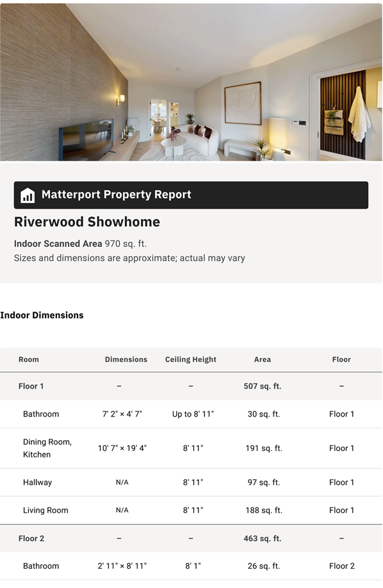Select the Floor 2 Bathroom row label

click(x=41, y=566)
